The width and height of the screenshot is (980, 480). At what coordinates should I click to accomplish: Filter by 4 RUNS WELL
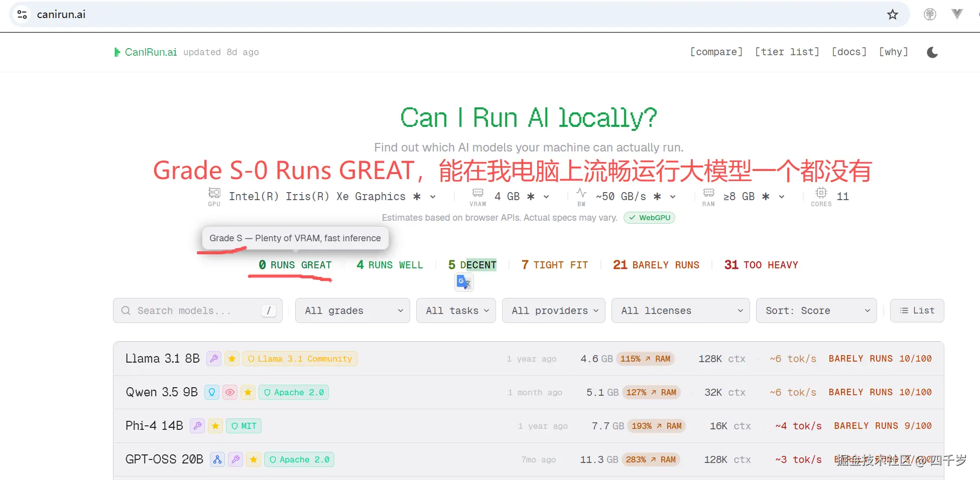pyautogui.click(x=390, y=265)
